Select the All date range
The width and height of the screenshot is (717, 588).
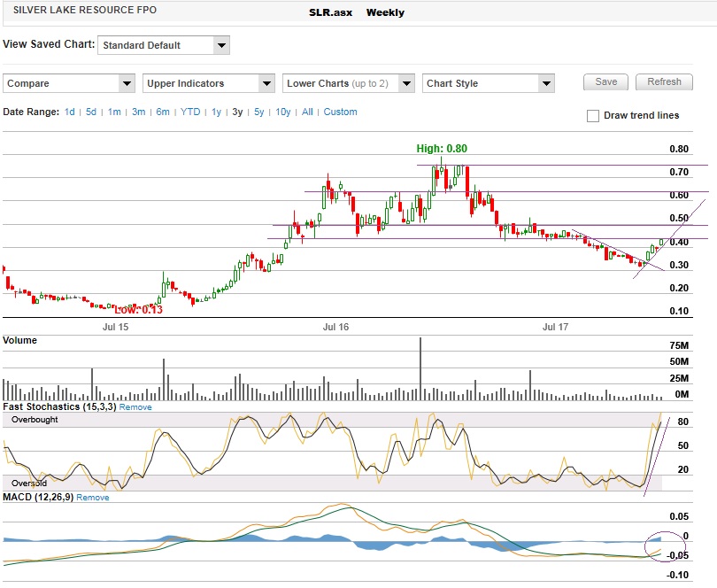click(307, 112)
